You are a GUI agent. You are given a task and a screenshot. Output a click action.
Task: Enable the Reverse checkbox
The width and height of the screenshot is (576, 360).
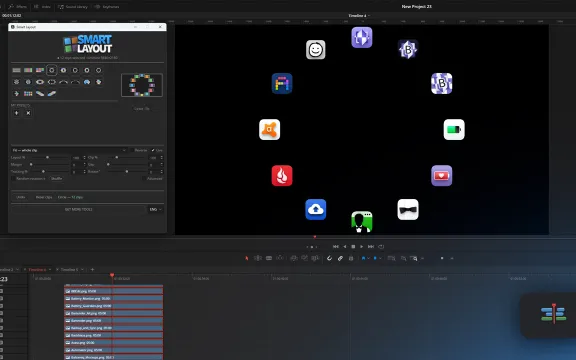click(x=132, y=150)
